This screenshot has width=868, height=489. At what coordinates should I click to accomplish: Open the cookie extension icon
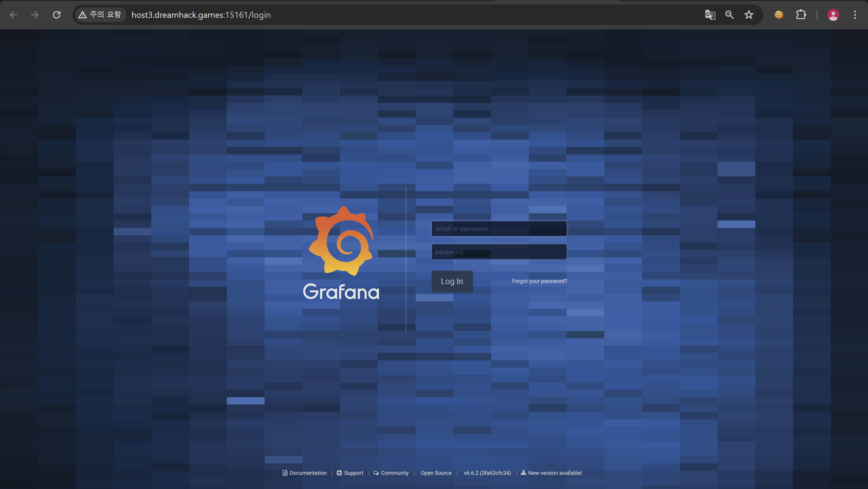click(779, 15)
